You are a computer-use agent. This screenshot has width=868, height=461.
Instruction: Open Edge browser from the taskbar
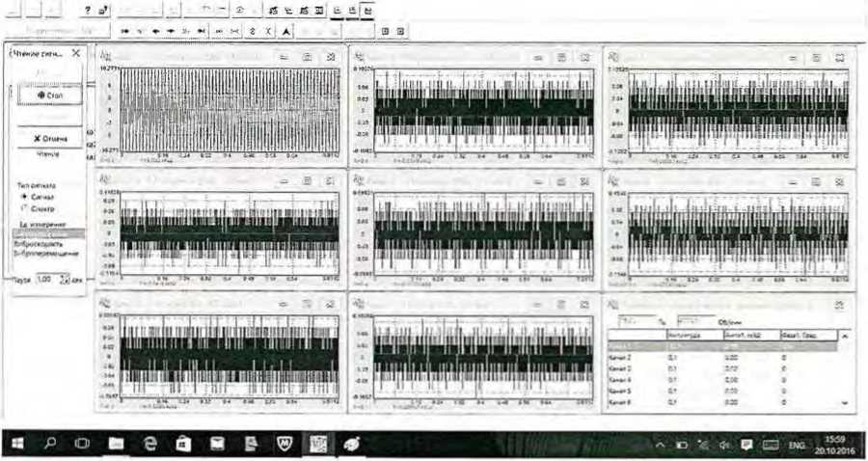(149, 444)
